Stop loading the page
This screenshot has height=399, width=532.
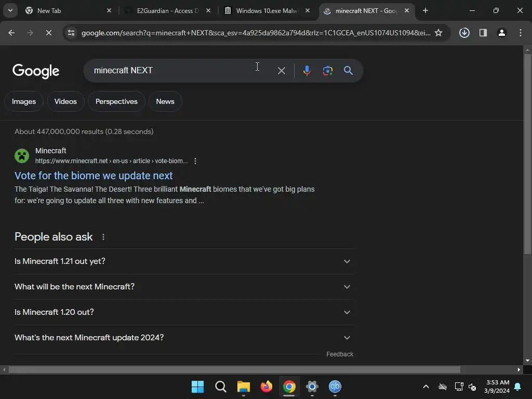(x=49, y=33)
